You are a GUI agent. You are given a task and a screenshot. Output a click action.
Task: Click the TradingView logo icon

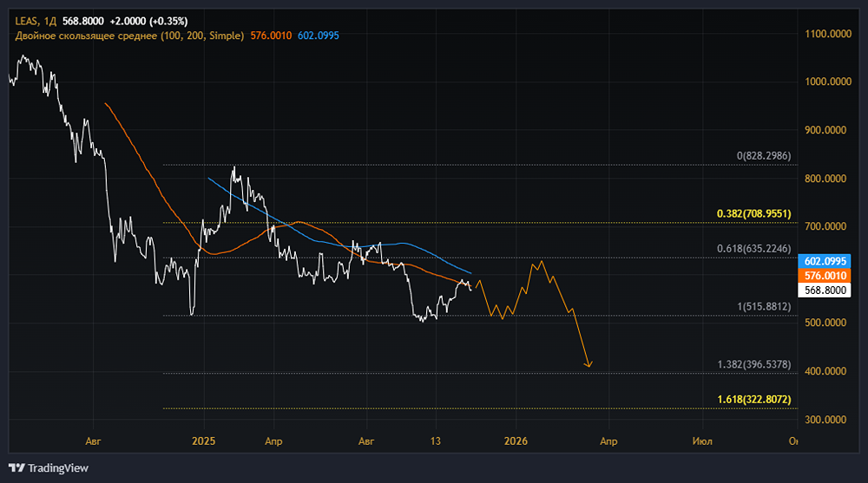(x=17, y=468)
